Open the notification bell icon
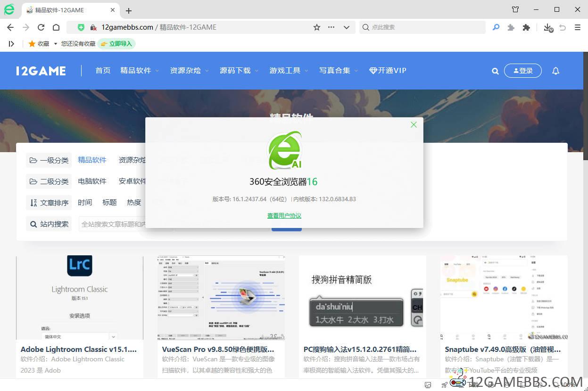This screenshot has height=391, width=588. [555, 71]
